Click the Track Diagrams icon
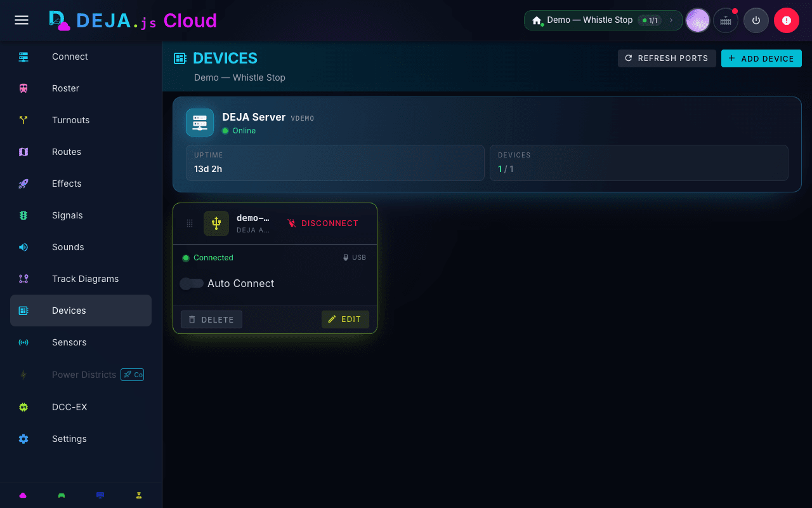This screenshot has width=812, height=508. click(x=23, y=279)
